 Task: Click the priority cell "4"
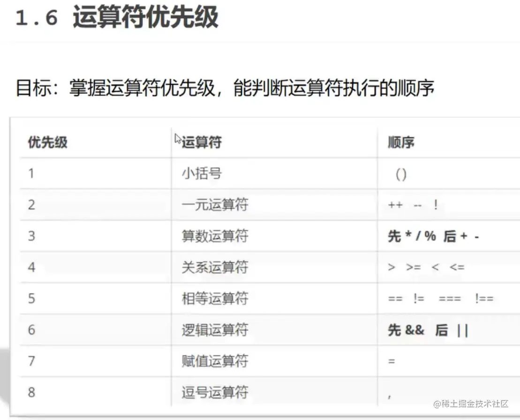[31, 267]
